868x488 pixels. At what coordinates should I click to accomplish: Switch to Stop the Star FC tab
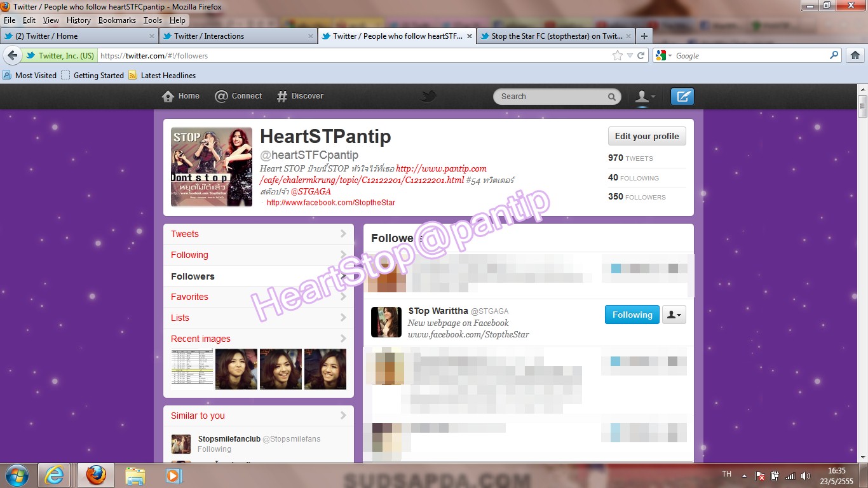pyautogui.click(x=556, y=36)
